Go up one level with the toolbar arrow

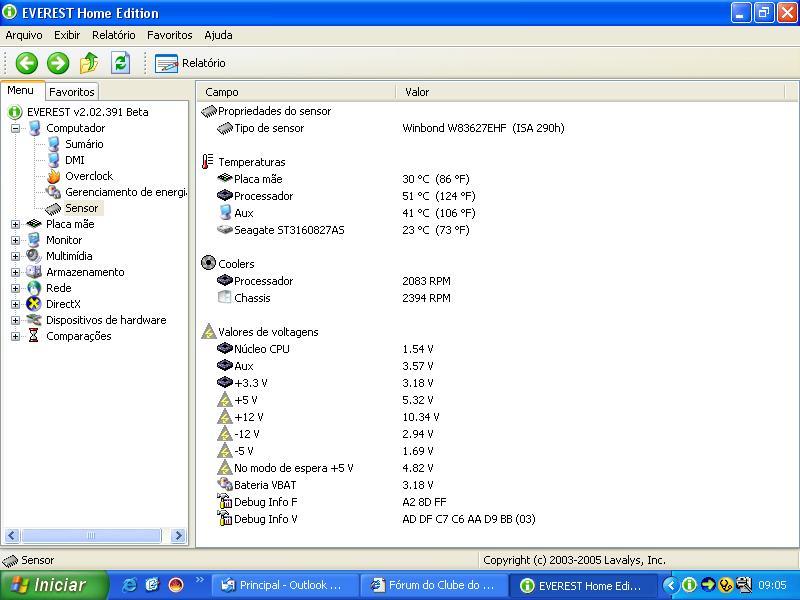[89, 63]
